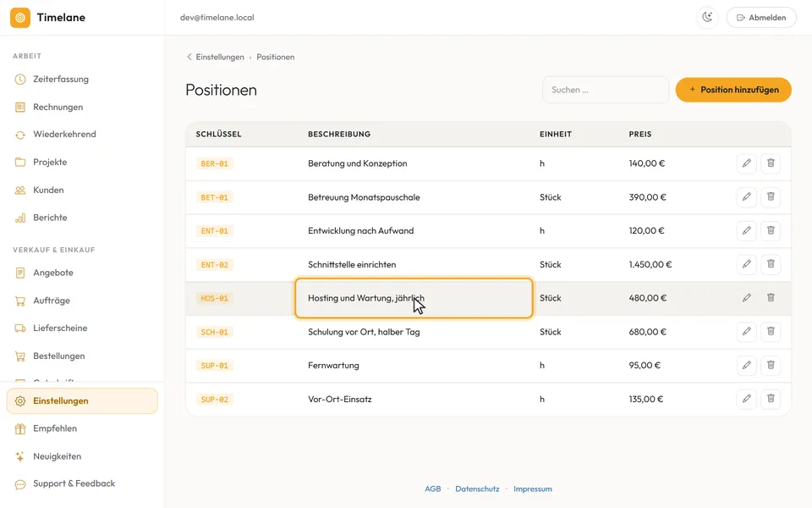Delete the HOS-01 Hosting und Wartung row
812x508 pixels.
click(771, 297)
